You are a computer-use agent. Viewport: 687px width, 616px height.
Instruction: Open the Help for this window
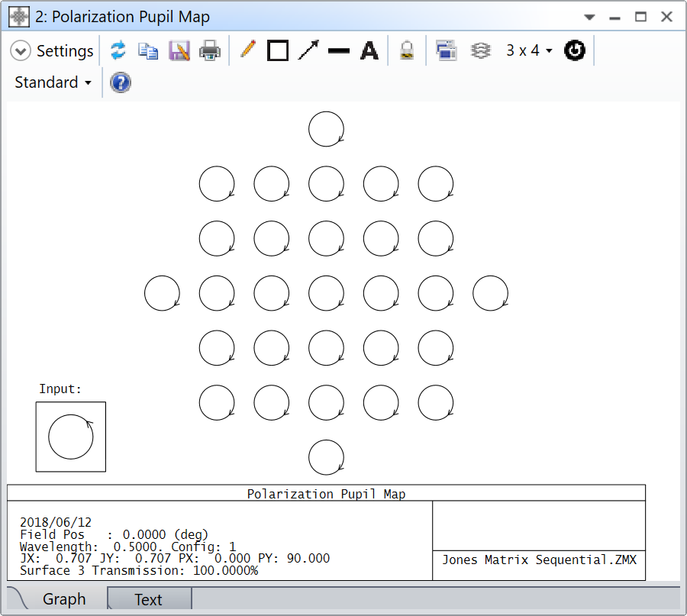(x=120, y=82)
